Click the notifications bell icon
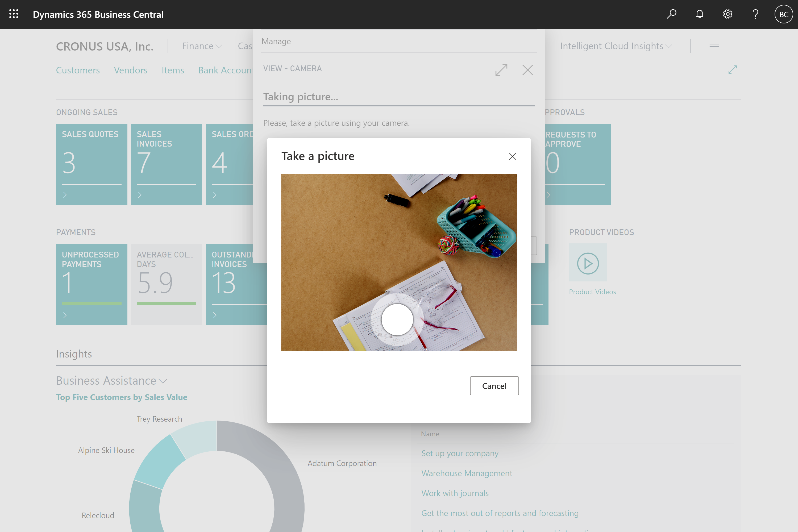 point(699,14)
